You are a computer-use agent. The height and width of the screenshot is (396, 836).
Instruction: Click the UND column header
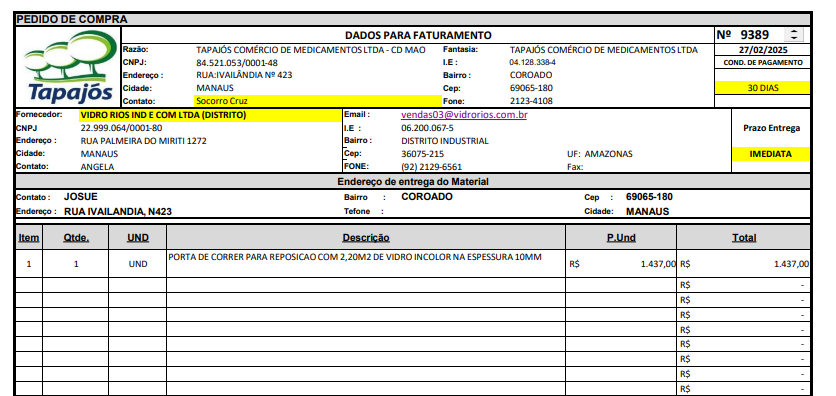tap(138, 237)
